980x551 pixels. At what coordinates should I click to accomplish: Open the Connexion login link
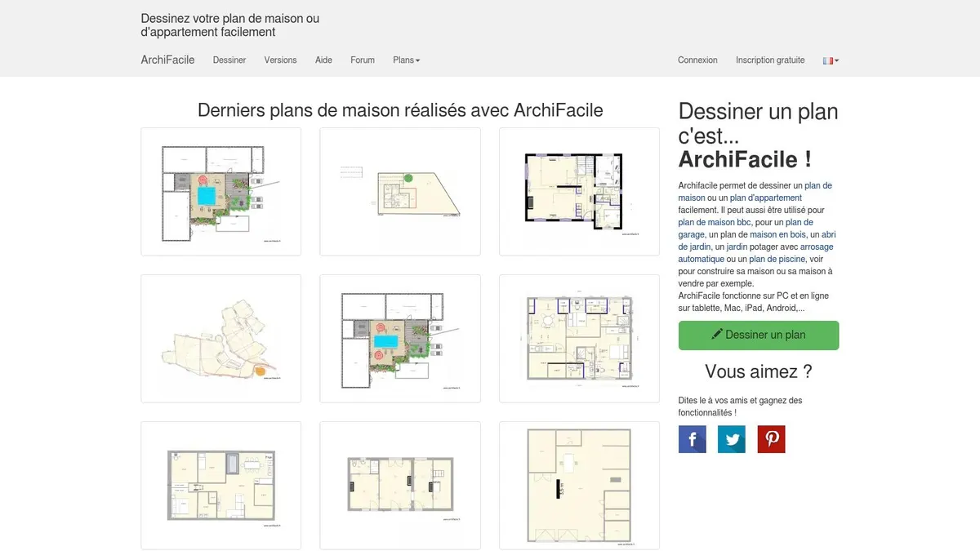[697, 60]
